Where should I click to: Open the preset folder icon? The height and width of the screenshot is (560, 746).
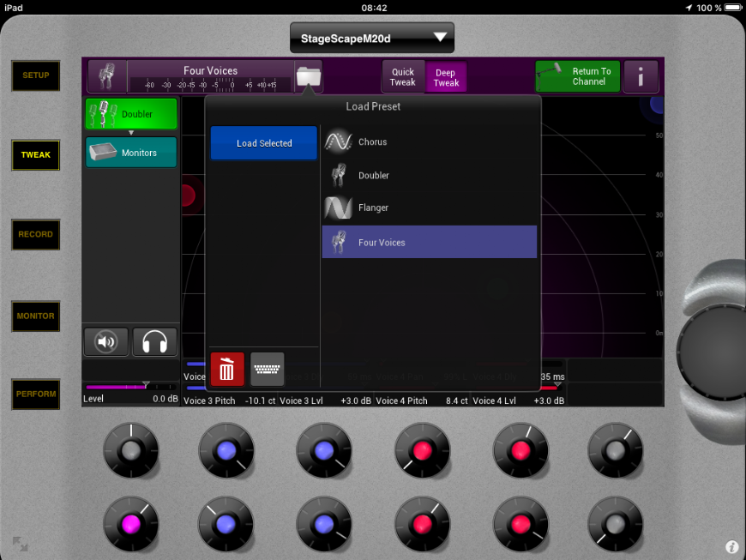click(308, 76)
